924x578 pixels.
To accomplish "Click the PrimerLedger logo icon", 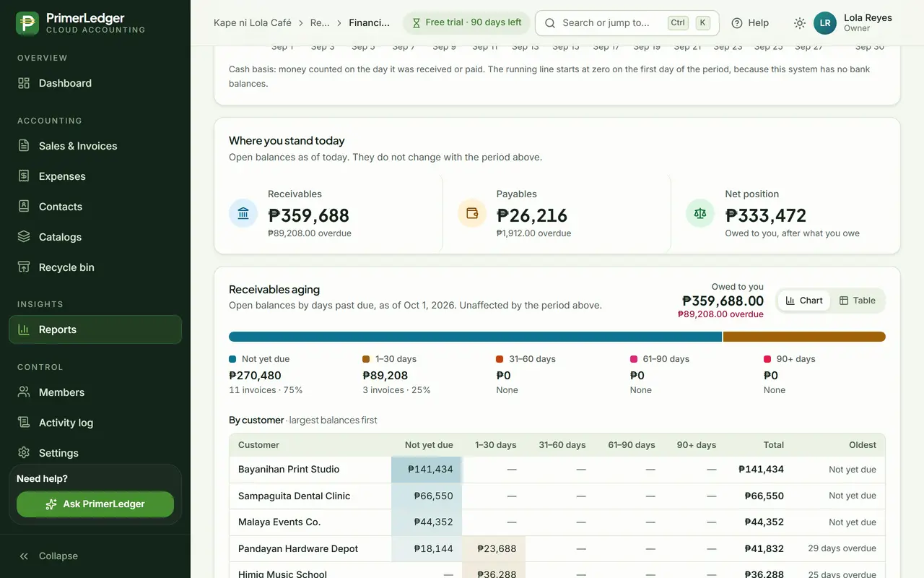I will click(27, 23).
